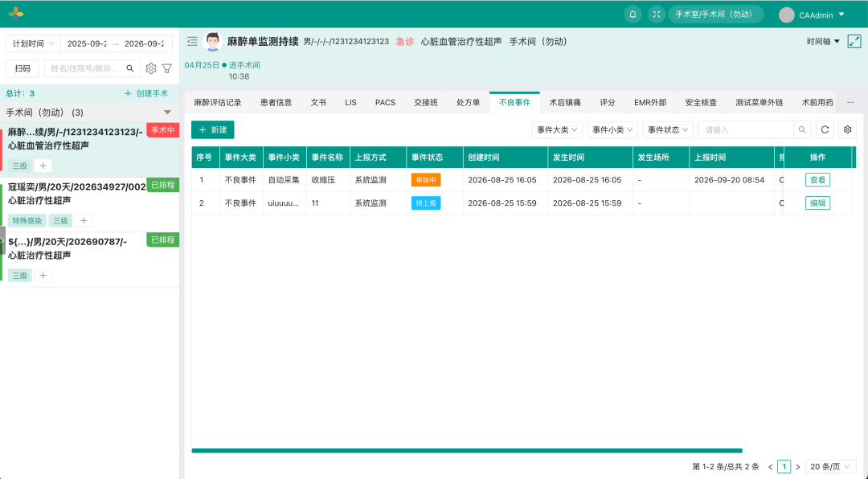Click the 新建 button
The width and height of the screenshot is (868, 479).
pyautogui.click(x=212, y=129)
